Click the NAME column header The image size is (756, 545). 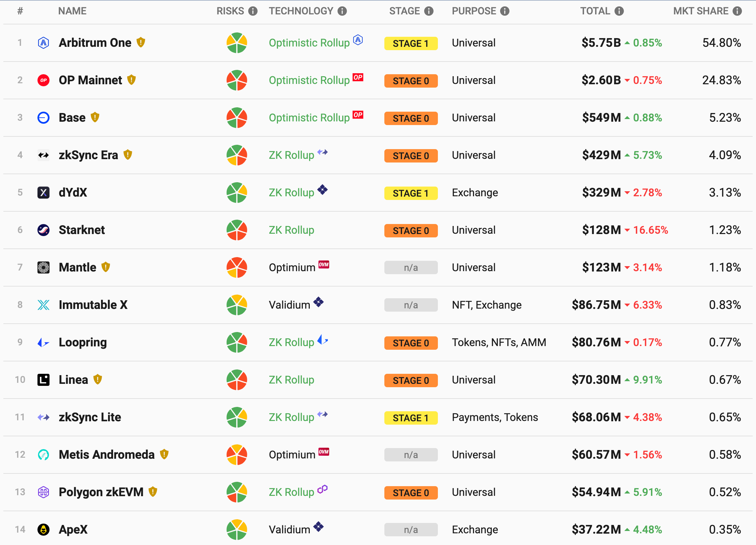pos(72,11)
